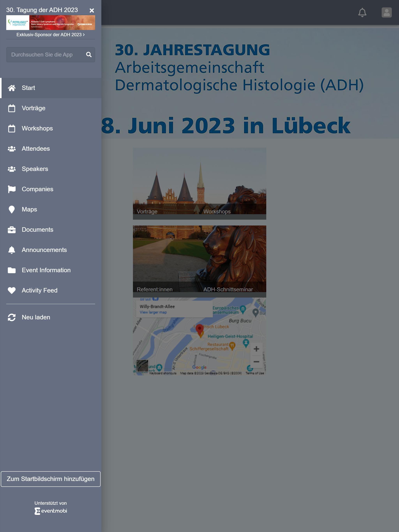Click the Companies flag icon

11,189
